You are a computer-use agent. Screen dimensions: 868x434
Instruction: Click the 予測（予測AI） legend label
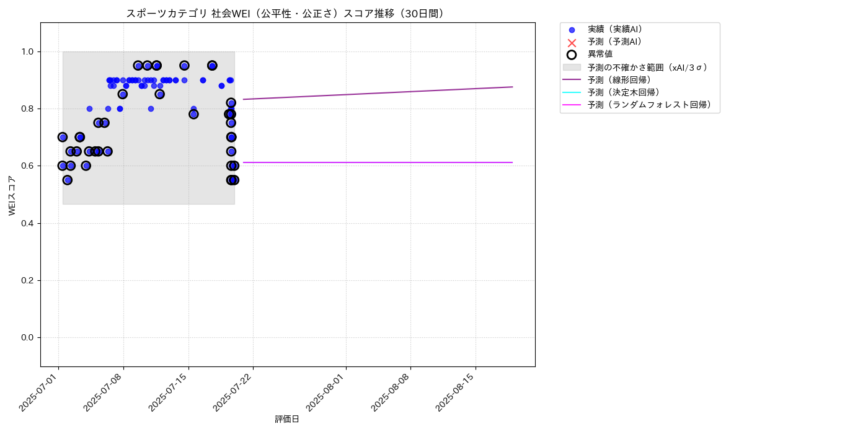point(618,42)
